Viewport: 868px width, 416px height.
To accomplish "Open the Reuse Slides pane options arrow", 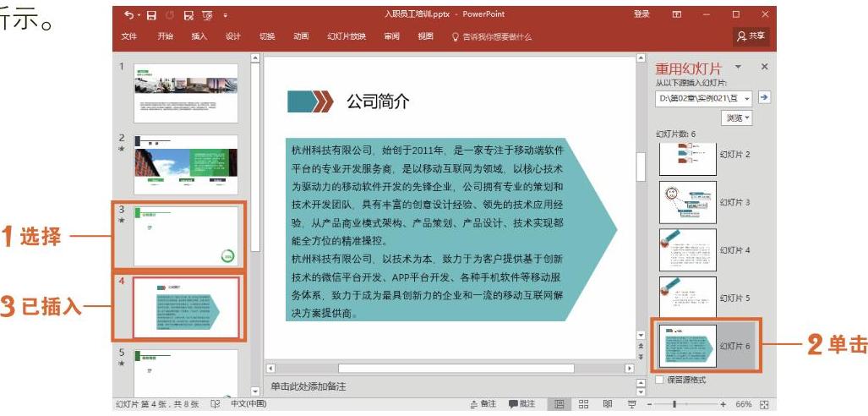I will point(738,67).
